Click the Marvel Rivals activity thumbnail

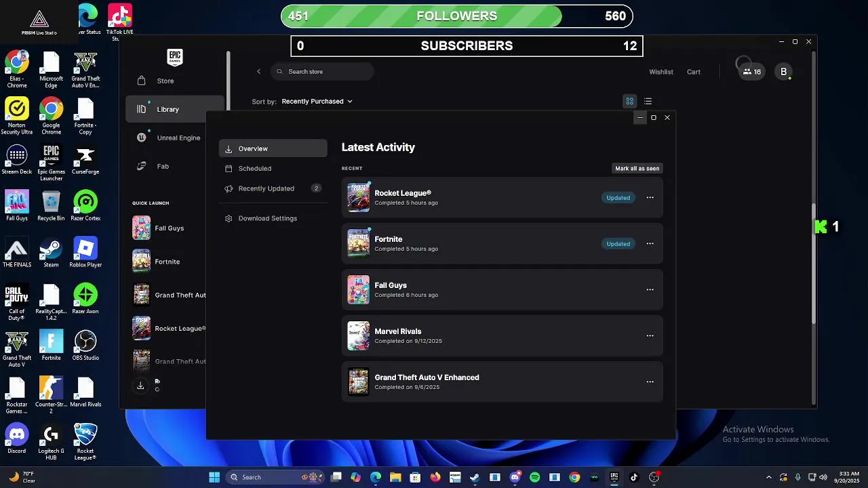[x=358, y=336]
